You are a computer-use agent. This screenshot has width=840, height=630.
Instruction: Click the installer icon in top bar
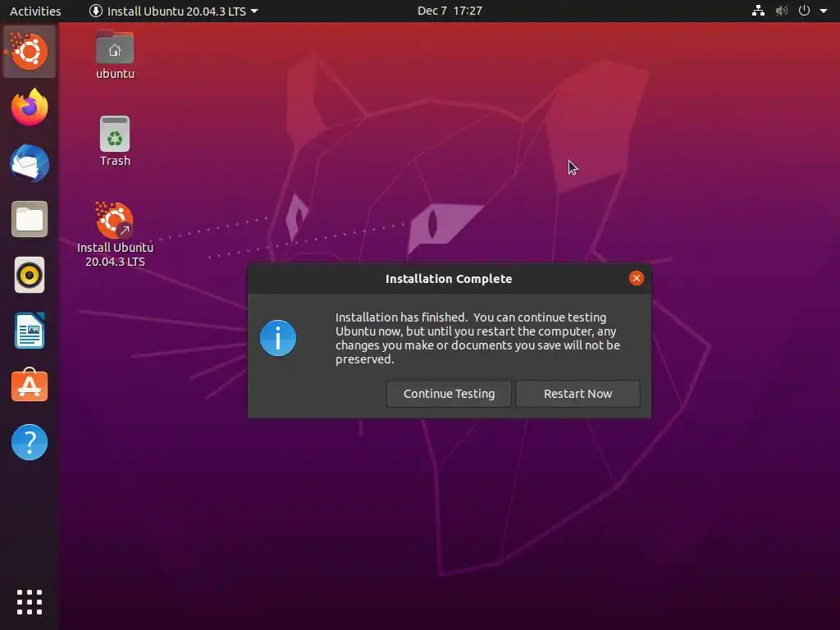point(96,11)
